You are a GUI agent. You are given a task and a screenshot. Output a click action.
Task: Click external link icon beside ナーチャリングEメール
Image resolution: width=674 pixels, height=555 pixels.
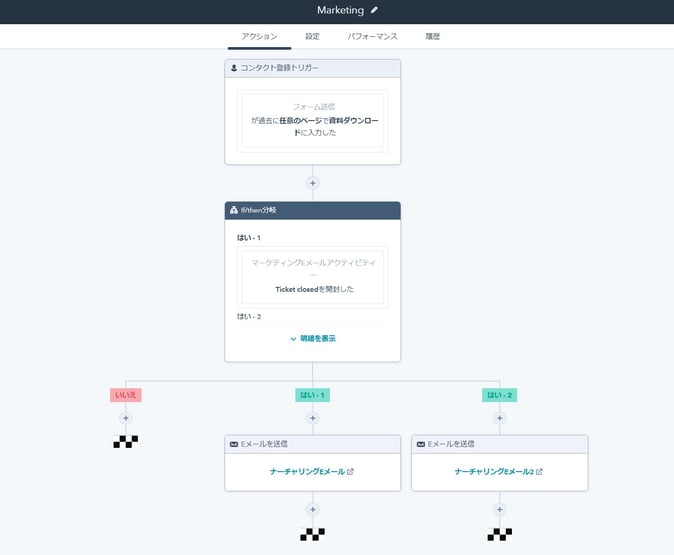(x=350, y=472)
